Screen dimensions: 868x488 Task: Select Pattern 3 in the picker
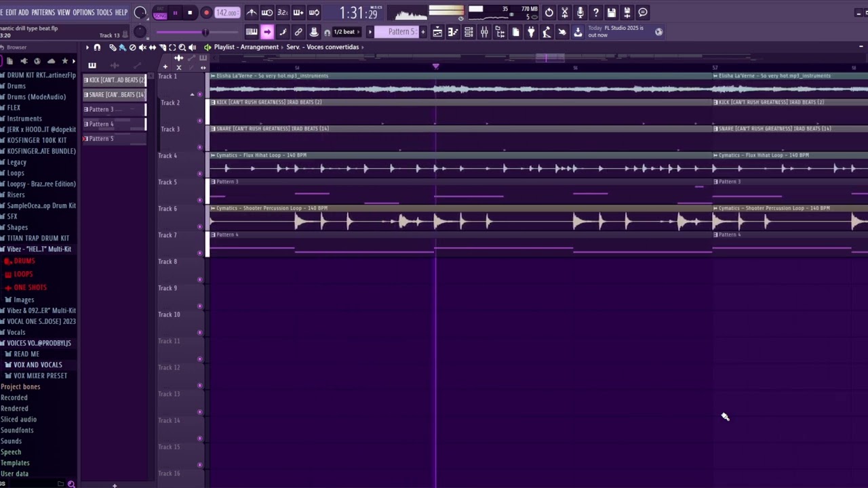tap(114, 109)
